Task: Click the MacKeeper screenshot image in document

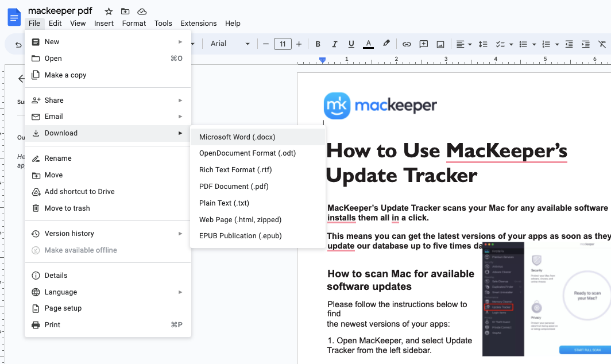Action: click(547, 299)
